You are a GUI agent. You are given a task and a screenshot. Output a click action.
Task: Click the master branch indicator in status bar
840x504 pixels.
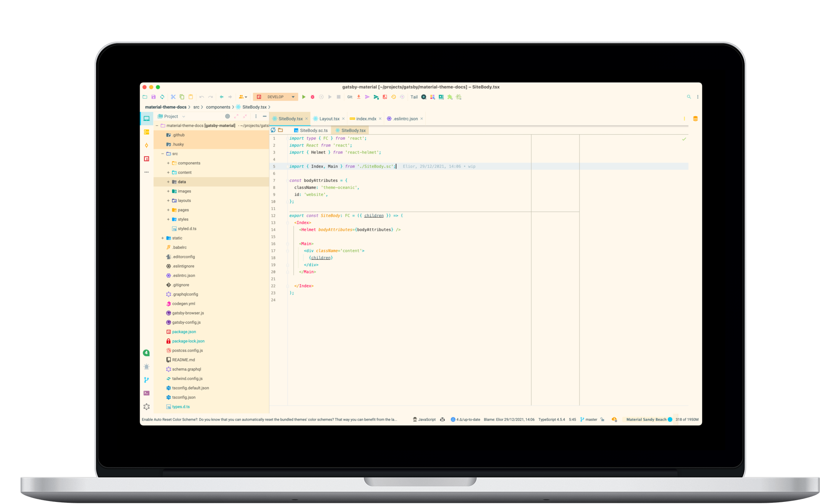(x=589, y=420)
